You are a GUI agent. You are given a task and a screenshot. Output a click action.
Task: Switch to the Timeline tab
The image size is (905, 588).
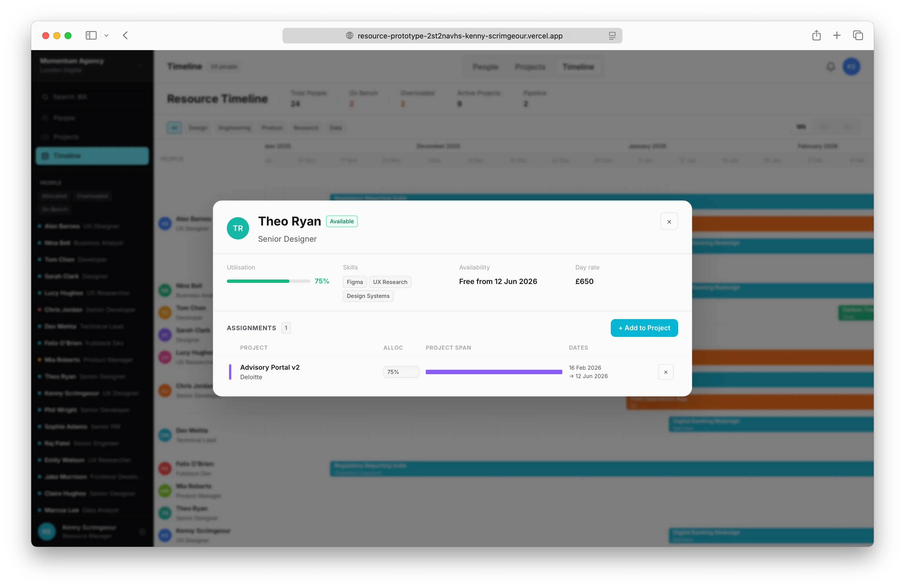pos(578,67)
